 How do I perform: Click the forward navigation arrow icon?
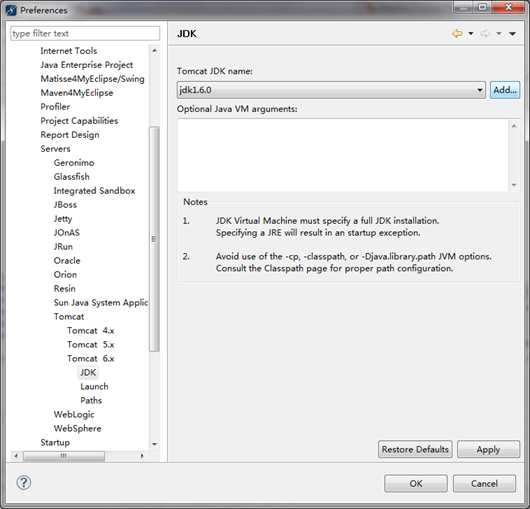click(x=485, y=33)
